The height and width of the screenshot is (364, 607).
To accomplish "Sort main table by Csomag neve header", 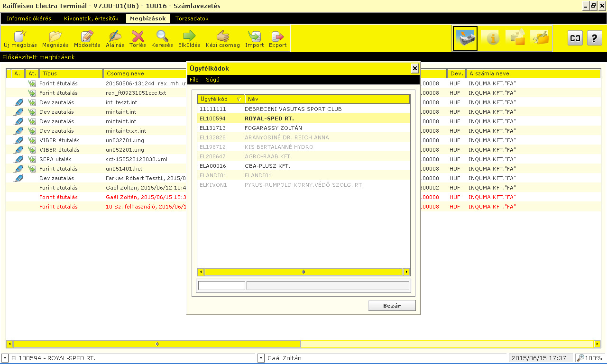I will 144,73.
